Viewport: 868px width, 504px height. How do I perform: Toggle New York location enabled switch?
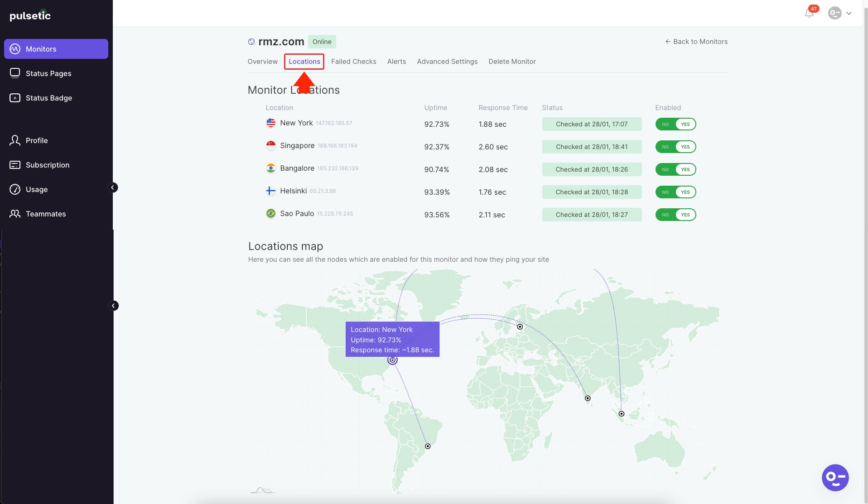[675, 124]
